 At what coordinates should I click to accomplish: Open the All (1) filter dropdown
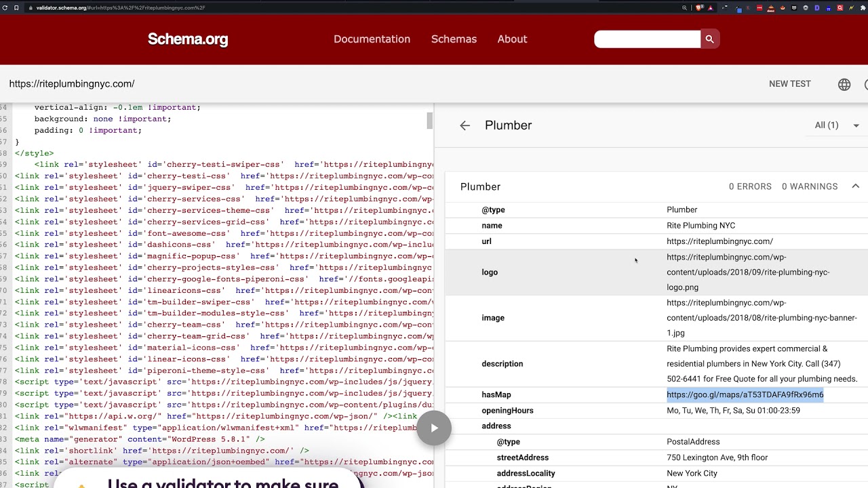click(x=837, y=125)
